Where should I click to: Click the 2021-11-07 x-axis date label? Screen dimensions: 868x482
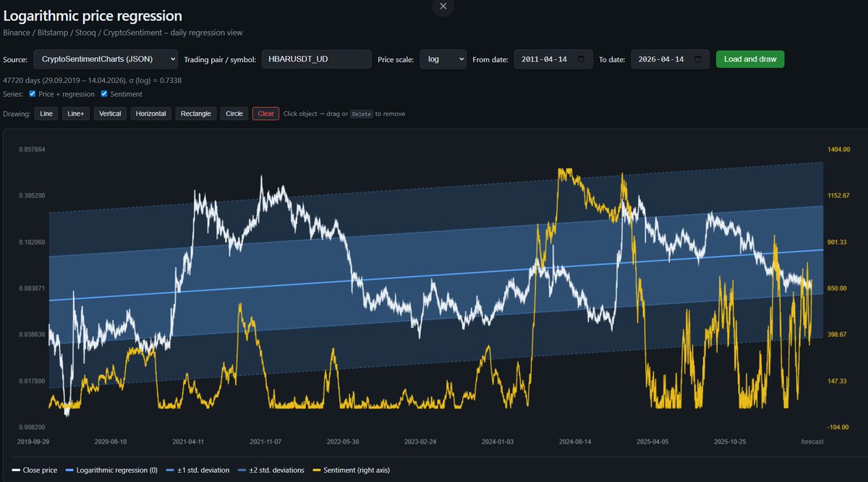265,441
